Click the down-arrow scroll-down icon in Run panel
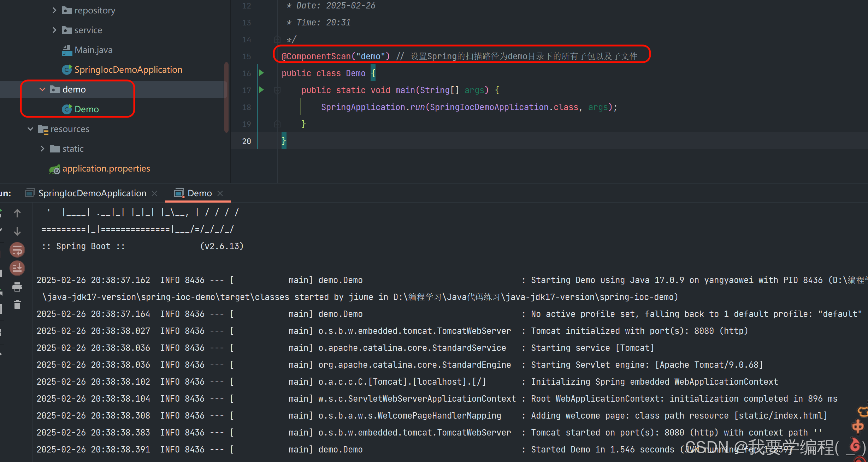Screen dimensions: 868x462 pos(17,232)
